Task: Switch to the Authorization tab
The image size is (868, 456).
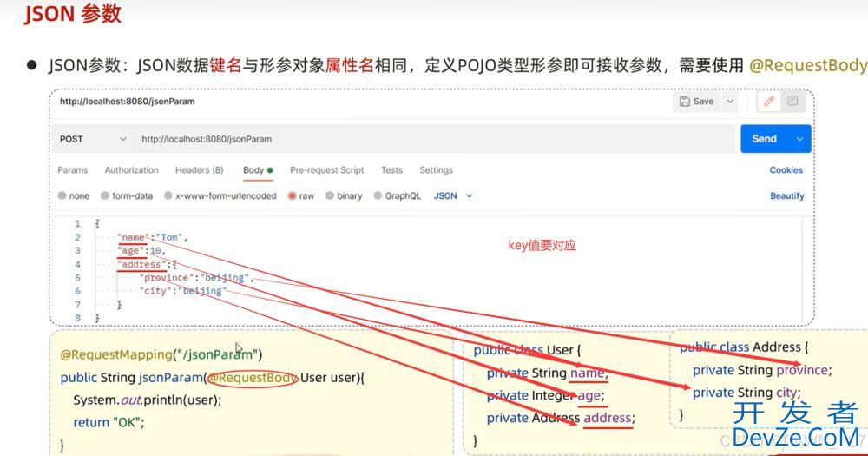Action: tap(131, 170)
